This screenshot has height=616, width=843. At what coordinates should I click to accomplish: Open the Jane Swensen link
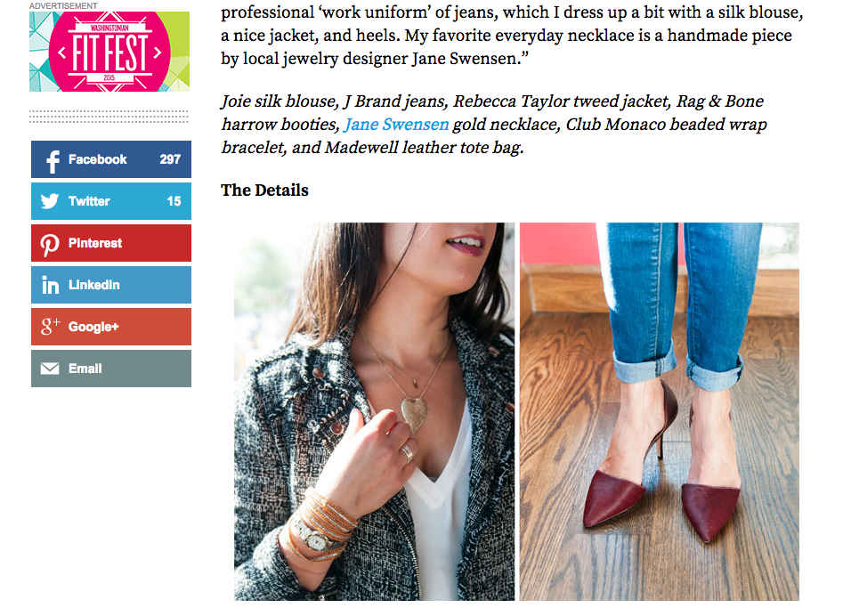396,125
